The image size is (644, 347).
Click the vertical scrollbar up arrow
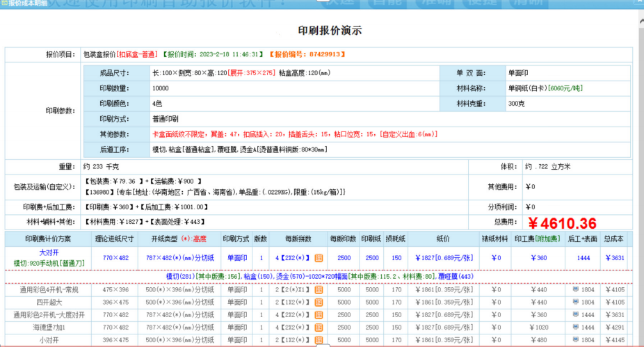(x=641, y=21)
